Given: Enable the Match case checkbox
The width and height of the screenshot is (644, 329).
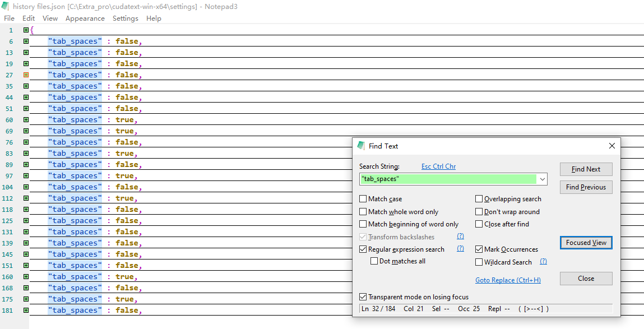Looking at the screenshot, I should [x=363, y=199].
